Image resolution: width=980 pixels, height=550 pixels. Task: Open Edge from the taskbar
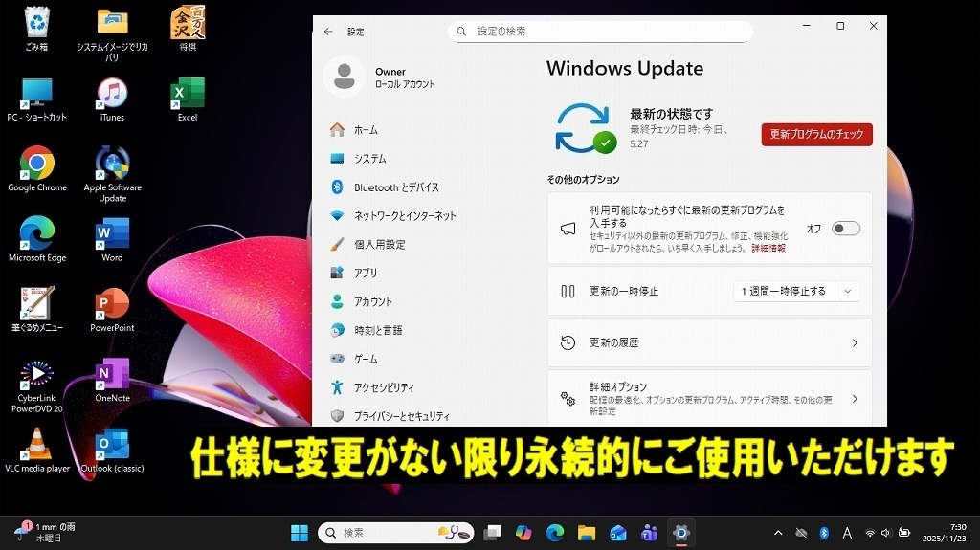click(x=555, y=533)
